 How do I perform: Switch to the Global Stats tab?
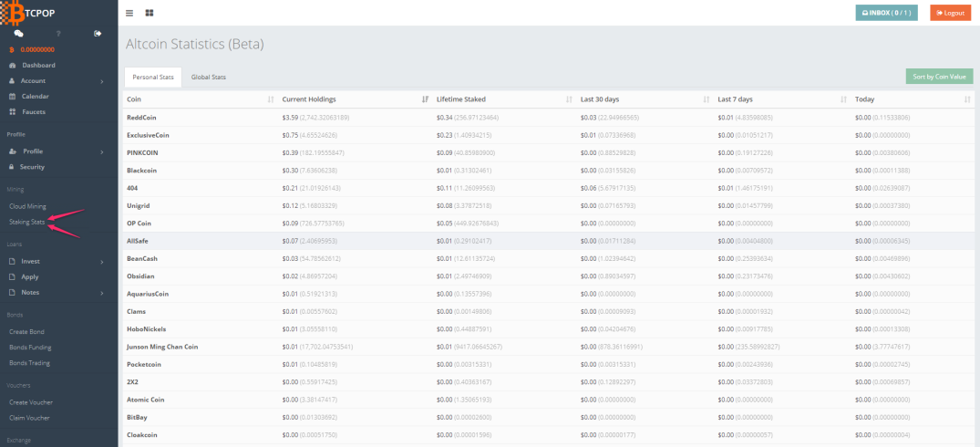coord(209,77)
